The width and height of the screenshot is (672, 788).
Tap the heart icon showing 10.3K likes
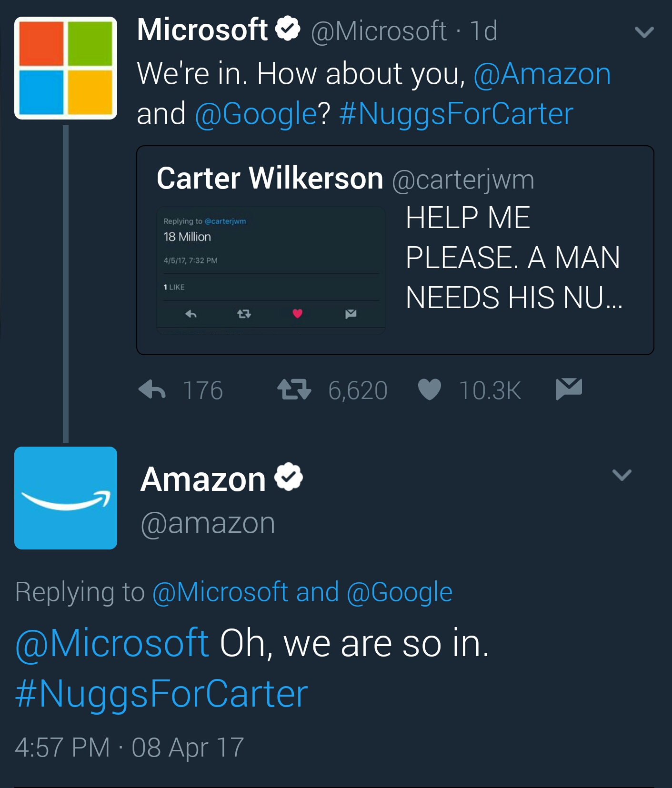point(429,389)
